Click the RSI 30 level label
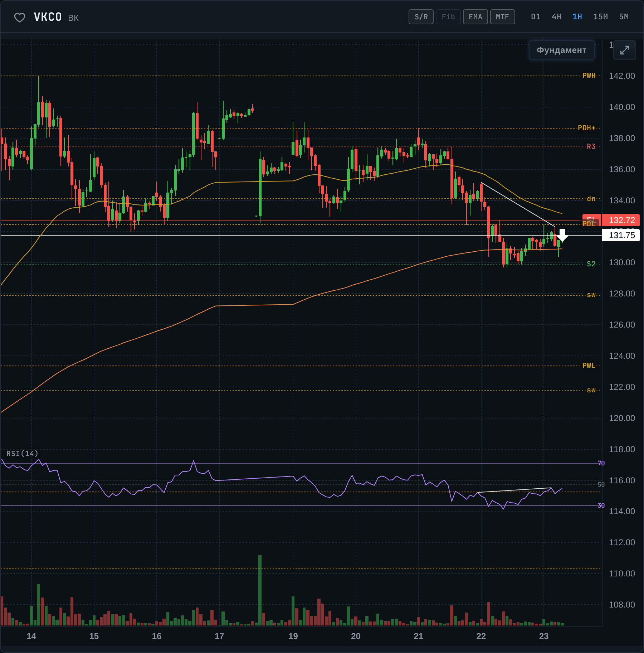The height and width of the screenshot is (653, 644). coord(601,506)
